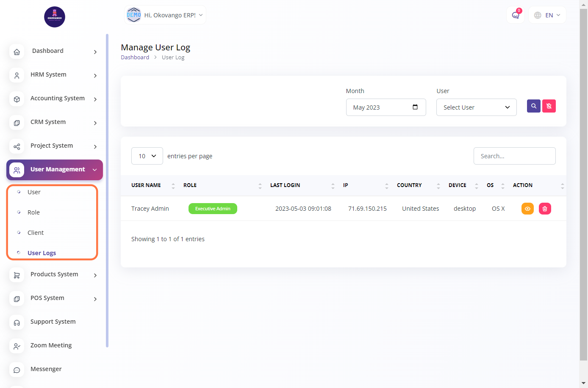588x388 pixels.
Task: View Tracey Admin's log with eye icon
Action: (x=527, y=209)
